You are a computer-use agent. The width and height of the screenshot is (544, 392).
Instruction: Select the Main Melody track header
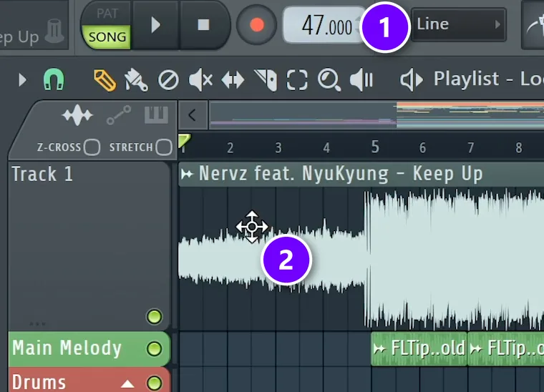pos(89,348)
